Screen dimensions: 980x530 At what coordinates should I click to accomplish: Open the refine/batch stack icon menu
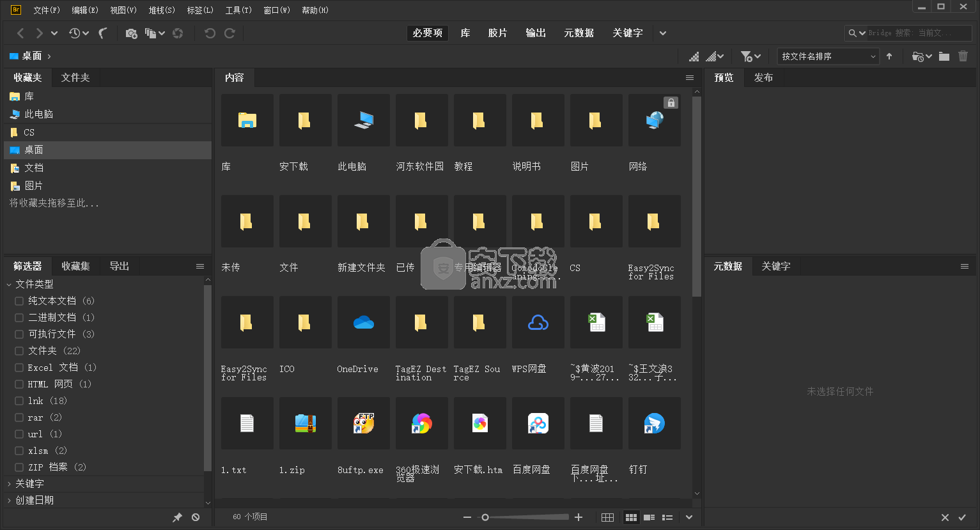coord(155,33)
